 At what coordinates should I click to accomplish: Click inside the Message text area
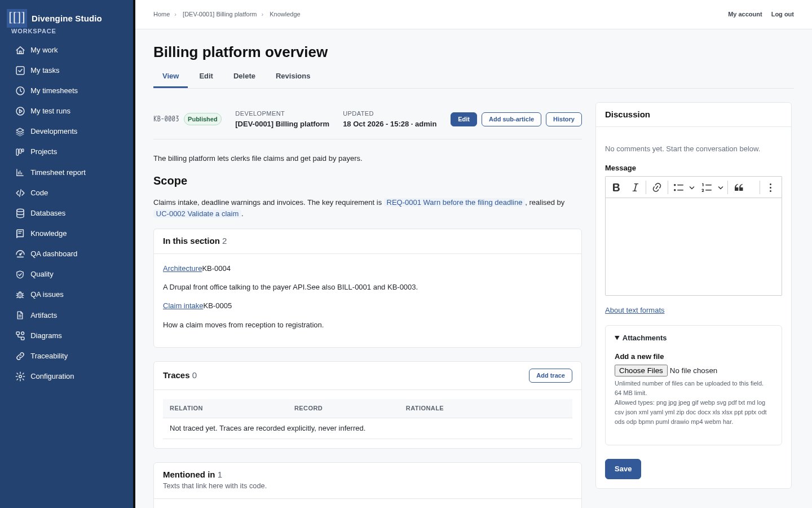pos(694,247)
